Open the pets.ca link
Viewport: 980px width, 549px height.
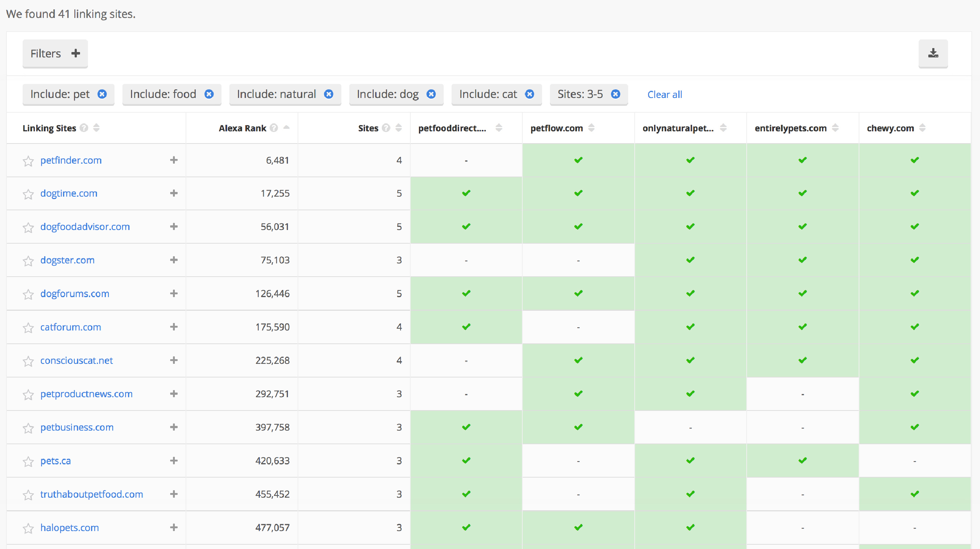[x=56, y=461]
